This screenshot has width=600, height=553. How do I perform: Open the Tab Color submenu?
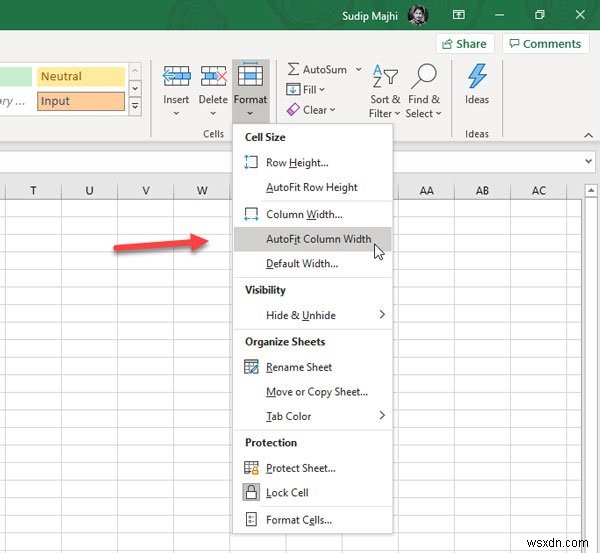click(313, 416)
